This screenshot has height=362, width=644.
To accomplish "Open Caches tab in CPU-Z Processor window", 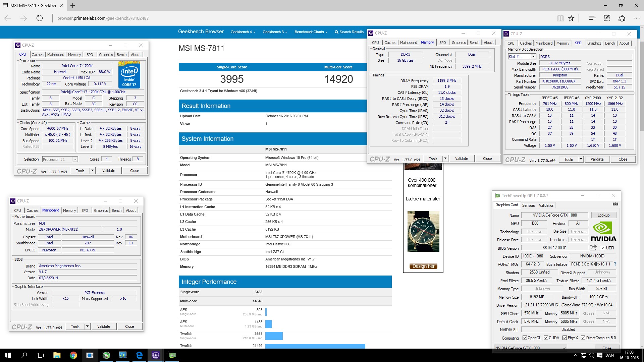I will [38, 55].
